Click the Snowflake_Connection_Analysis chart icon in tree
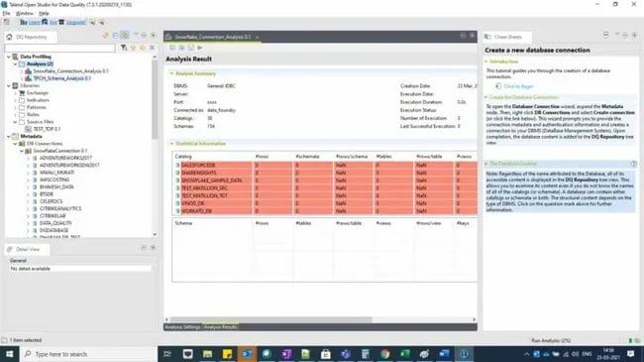 pos(29,71)
